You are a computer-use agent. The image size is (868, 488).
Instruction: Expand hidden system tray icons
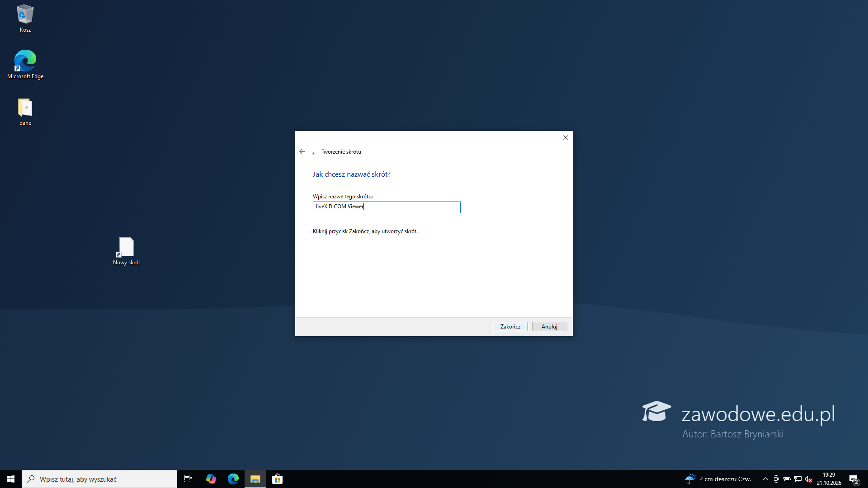point(765,479)
